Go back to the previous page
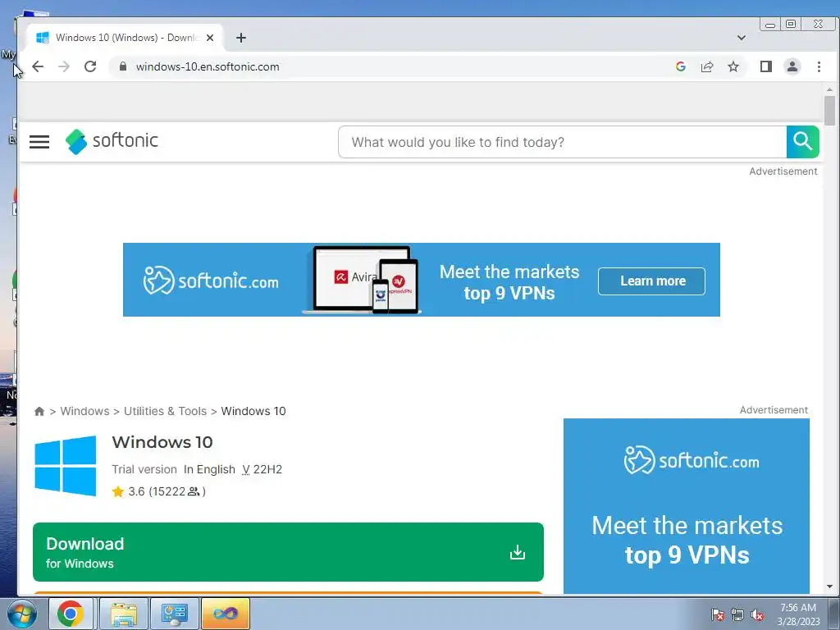840x630 pixels. 38,66
